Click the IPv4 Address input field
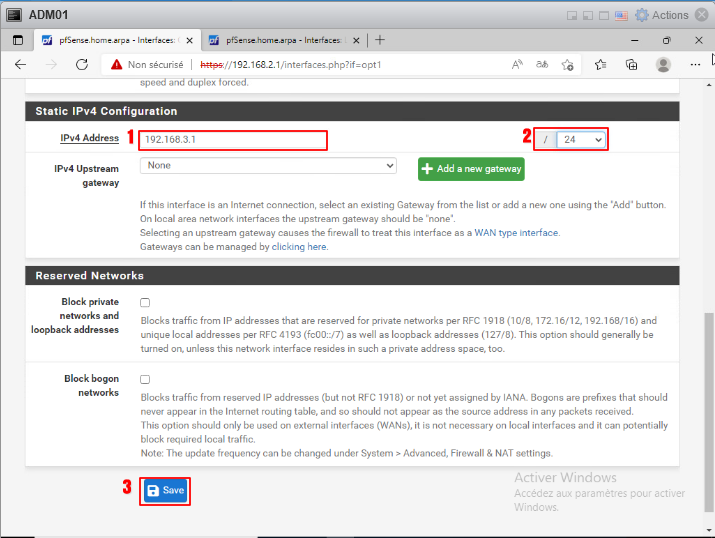715x538 pixels. click(233, 140)
